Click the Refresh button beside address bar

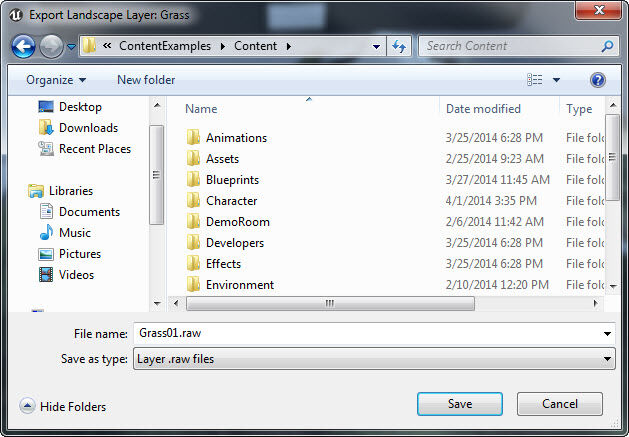tap(399, 47)
